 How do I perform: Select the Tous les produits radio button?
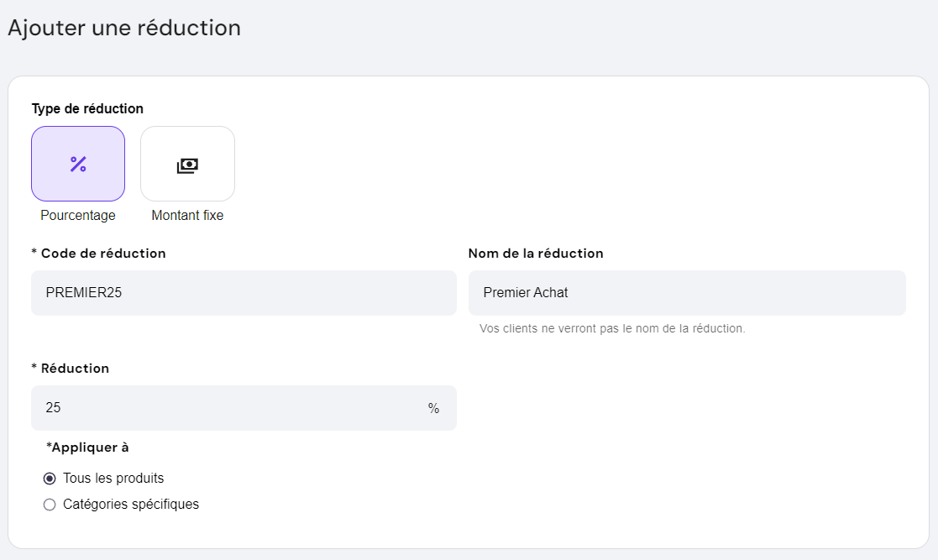coord(50,478)
